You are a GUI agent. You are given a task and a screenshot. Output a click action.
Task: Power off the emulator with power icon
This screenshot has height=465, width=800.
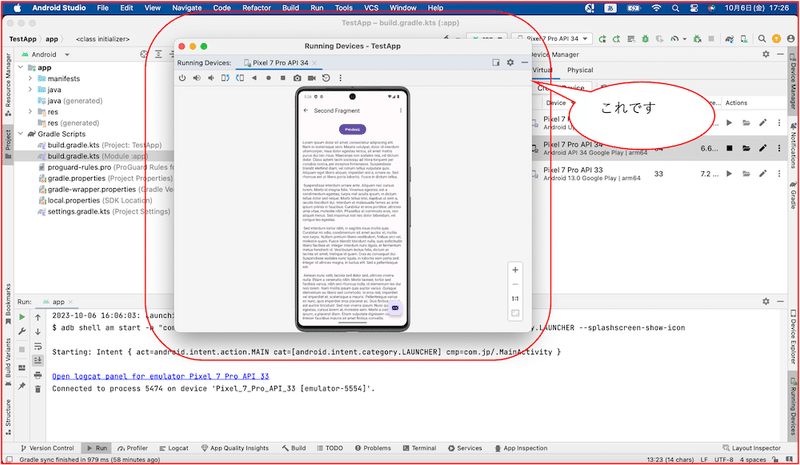pos(182,78)
